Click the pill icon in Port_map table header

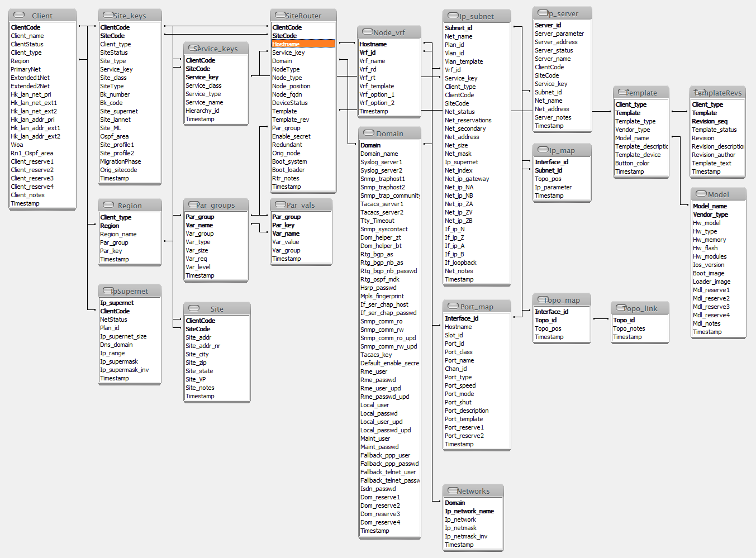(453, 306)
